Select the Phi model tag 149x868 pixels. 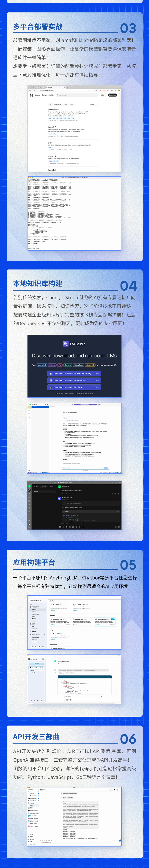click(60, 365)
